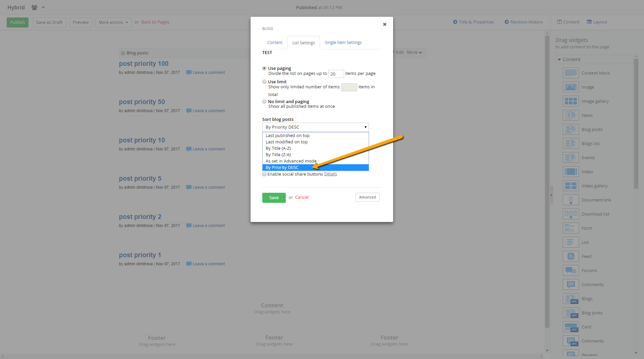This screenshot has height=359, width=644.
Task: Publish the page
Action: pyautogui.click(x=17, y=23)
